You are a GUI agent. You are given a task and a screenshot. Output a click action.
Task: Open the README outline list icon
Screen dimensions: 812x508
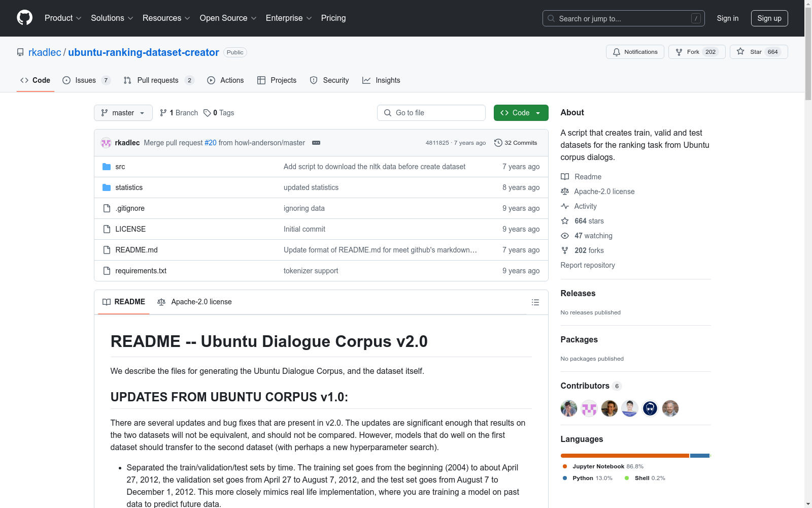tap(535, 302)
